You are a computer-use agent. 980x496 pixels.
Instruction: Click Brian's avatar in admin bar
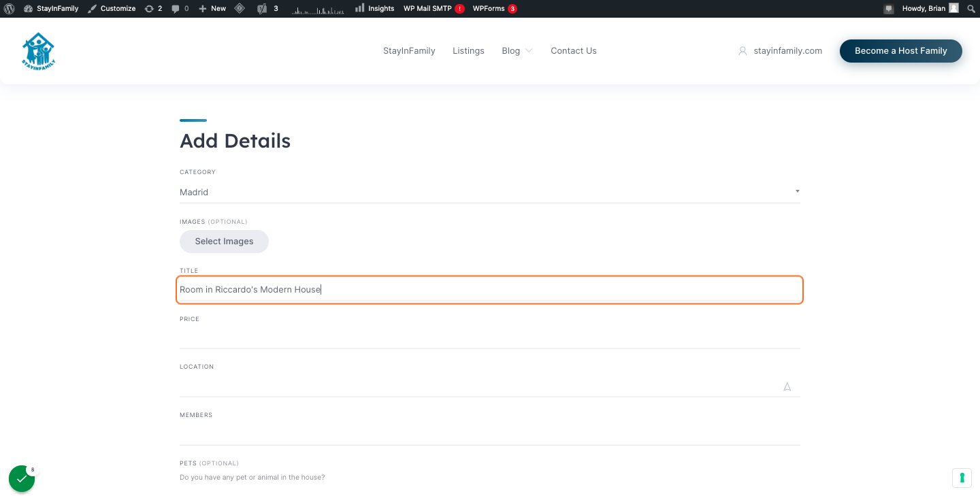click(953, 8)
